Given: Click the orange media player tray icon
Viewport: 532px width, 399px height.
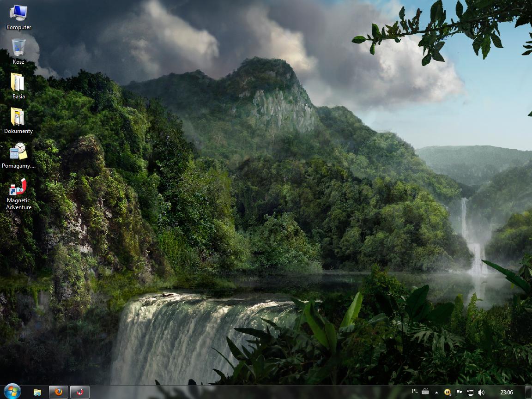Looking at the screenshot, I should pos(447,393).
